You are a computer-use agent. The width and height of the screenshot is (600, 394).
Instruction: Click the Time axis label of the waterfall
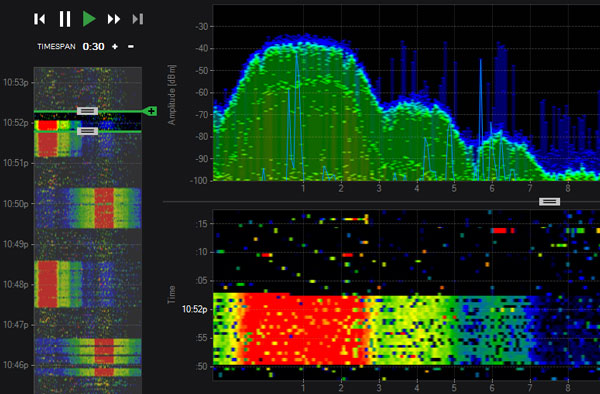pyautogui.click(x=171, y=295)
